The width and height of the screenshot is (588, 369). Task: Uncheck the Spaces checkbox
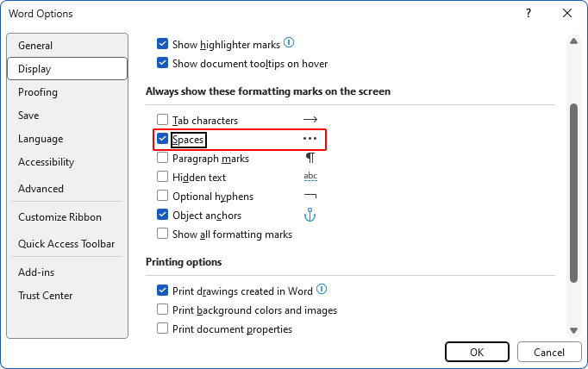point(162,139)
